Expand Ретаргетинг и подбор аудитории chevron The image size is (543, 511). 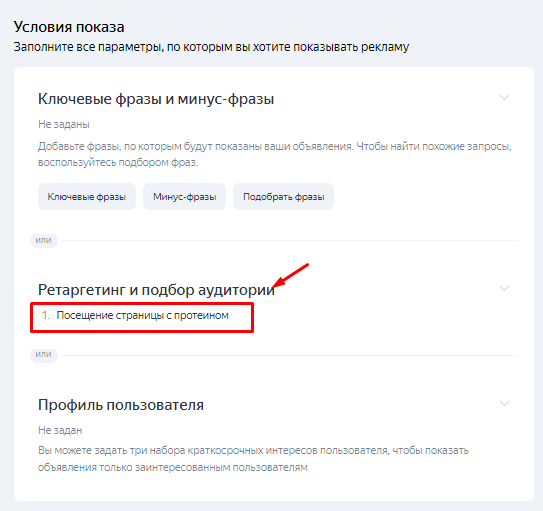pyautogui.click(x=504, y=288)
